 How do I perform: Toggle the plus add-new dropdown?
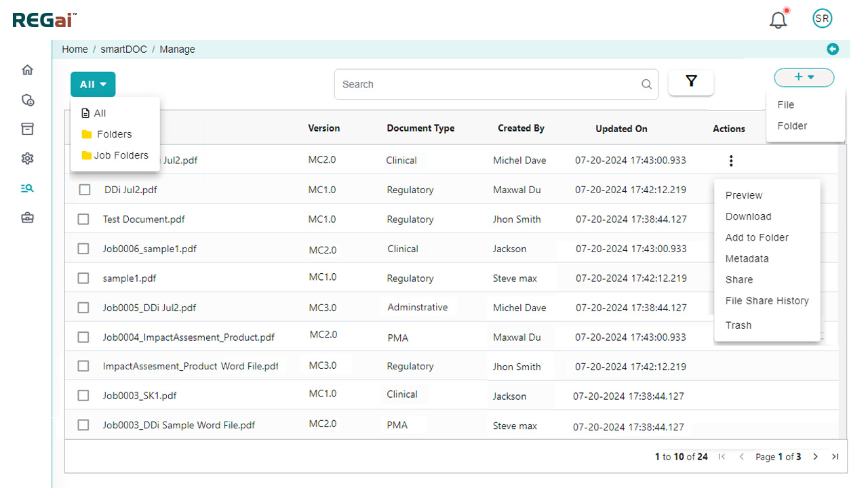[804, 77]
